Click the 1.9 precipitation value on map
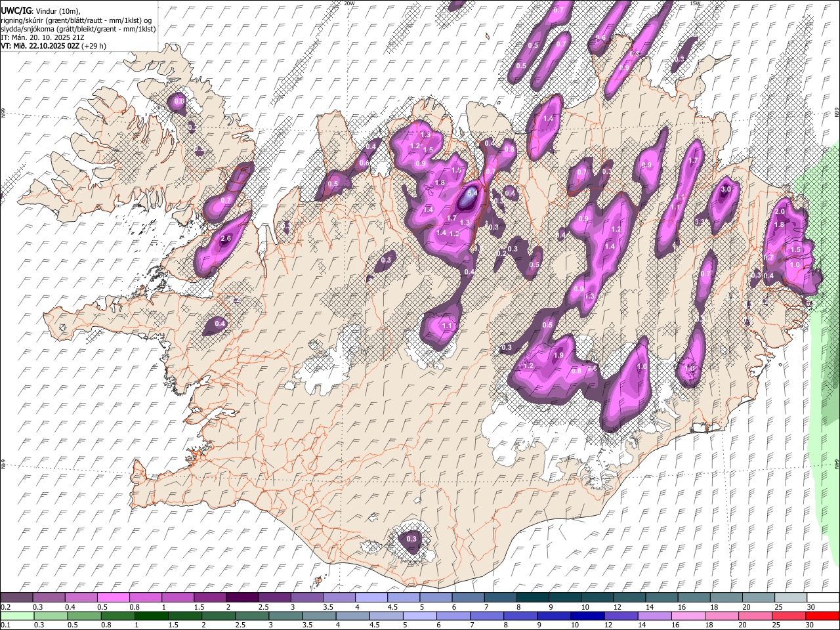The height and width of the screenshot is (630, 840). coord(559,355)
